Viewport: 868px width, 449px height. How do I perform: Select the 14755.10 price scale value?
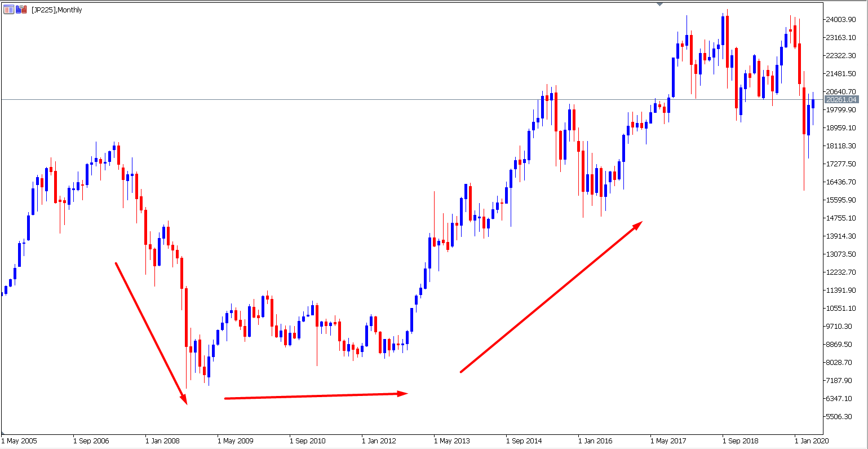click(841, 218)
